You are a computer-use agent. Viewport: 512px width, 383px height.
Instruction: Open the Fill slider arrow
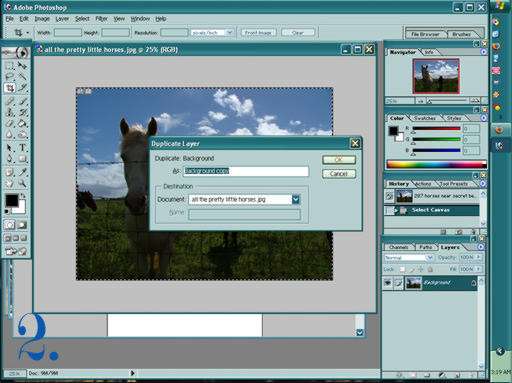(x=478, y=269)
